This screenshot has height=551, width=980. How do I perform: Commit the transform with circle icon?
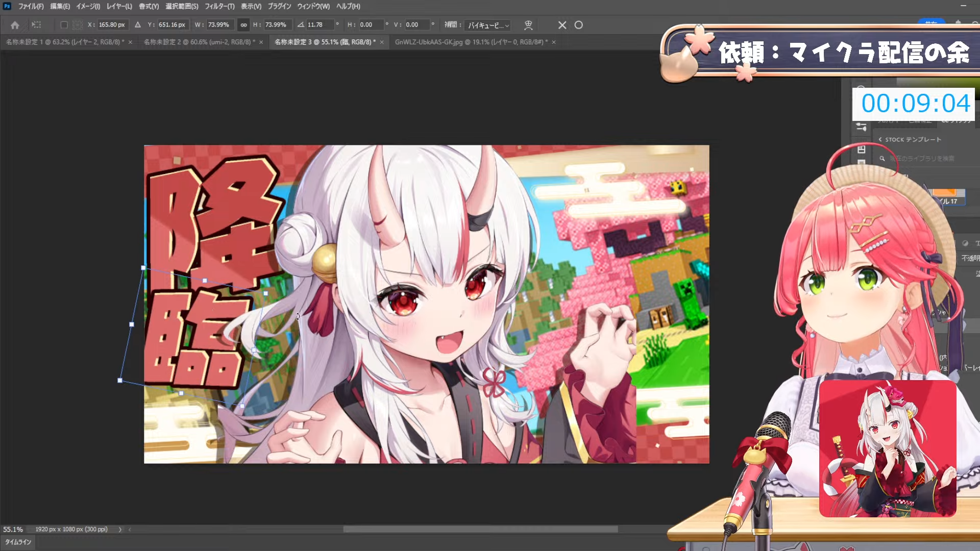[578, 25]
